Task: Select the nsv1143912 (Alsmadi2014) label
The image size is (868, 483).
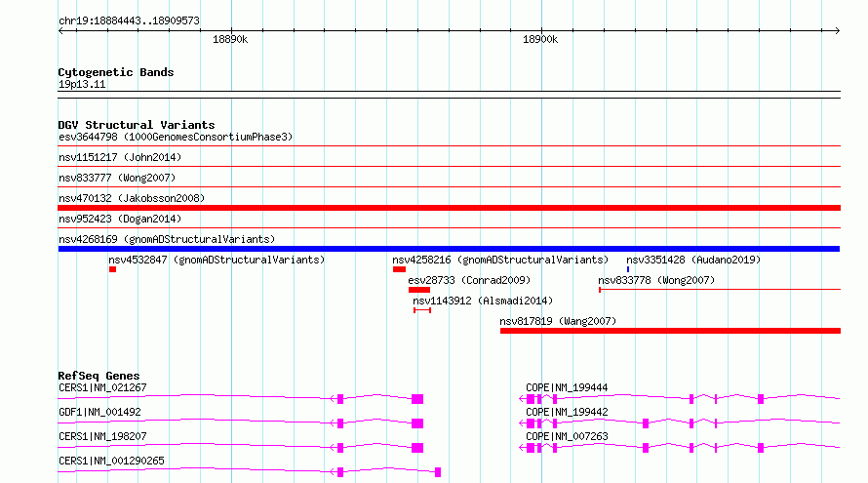Action: pos(483,301)
